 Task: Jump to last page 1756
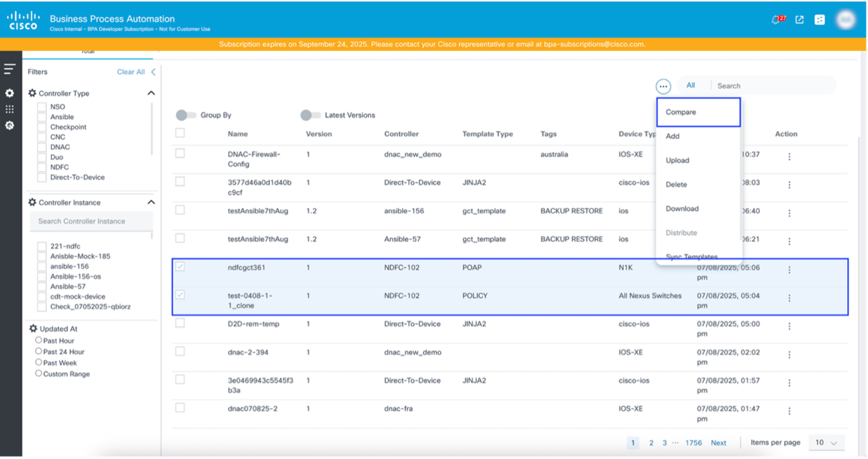click(x=694, y=443)
